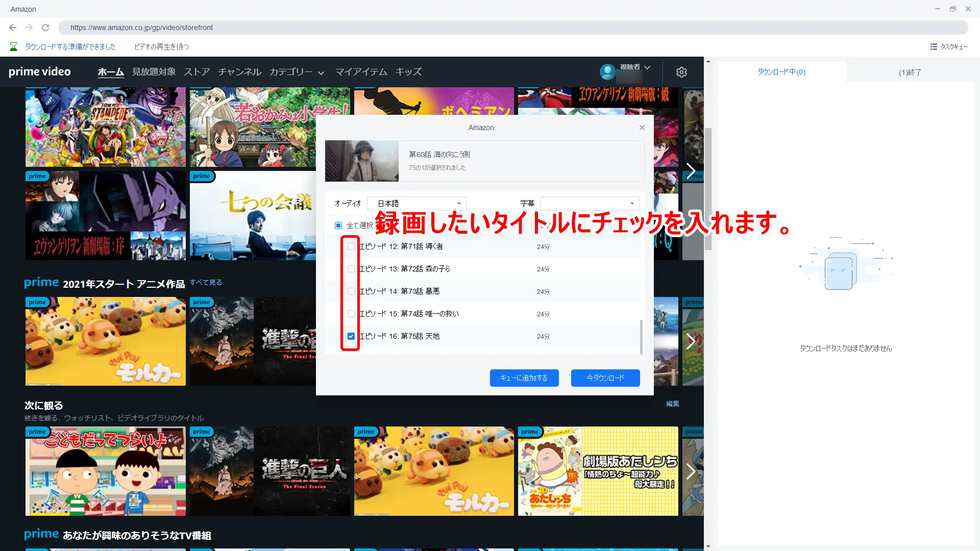This screenshot has width=980, height=551.
Task: Open モルカー thumbnail in 2021 anime row
Action: pos(106,341)
